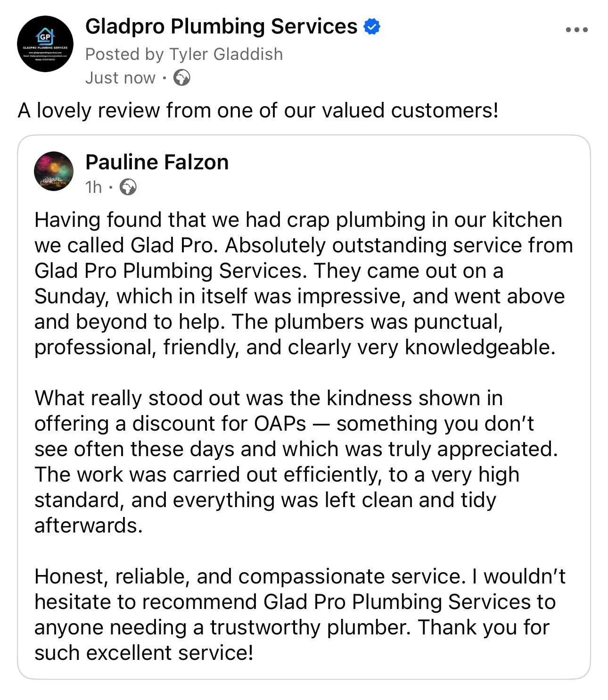Open the Gladpro Plumbing Services profile picture
Screen dimensions: 608x700
point(45,44)
